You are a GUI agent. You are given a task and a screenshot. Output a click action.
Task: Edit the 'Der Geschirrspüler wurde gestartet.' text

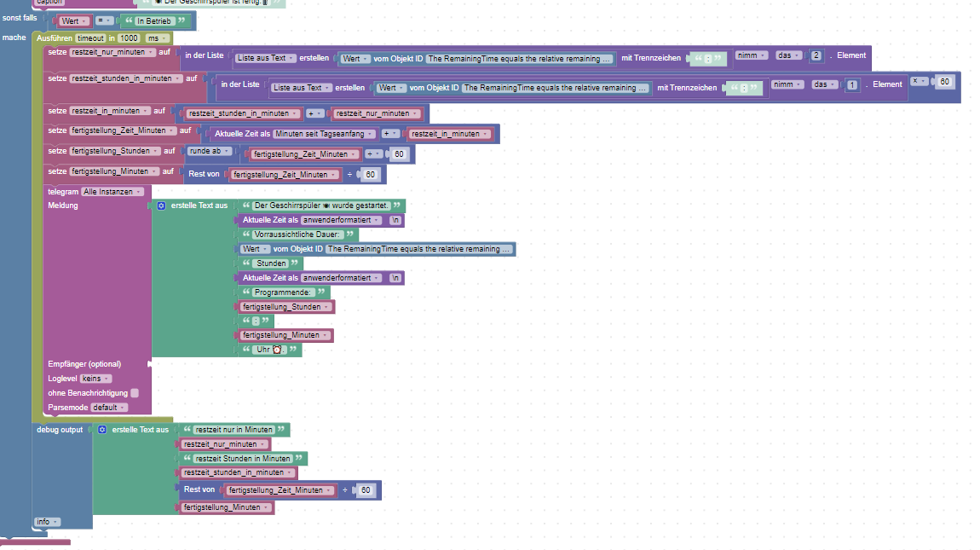click(x=321, y=206)
